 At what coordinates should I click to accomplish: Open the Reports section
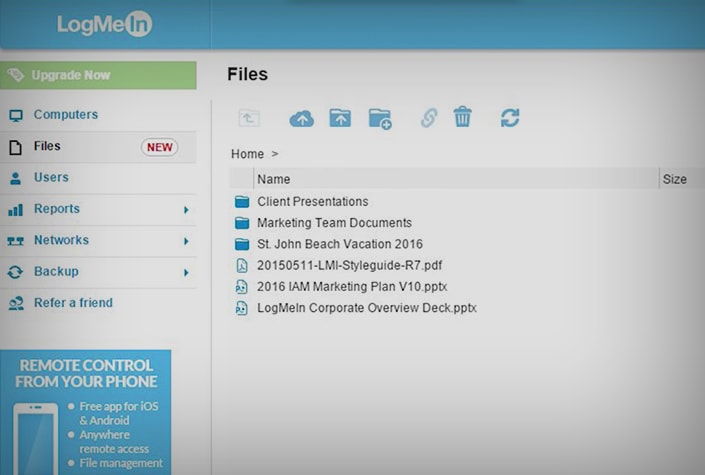pos(57,209)
